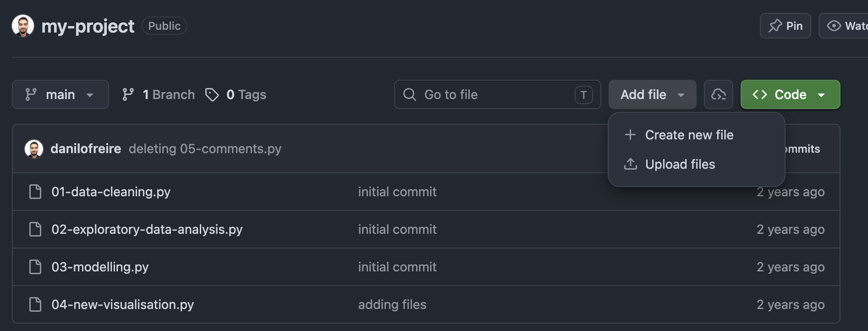868x331 pixels.
Task: Focus the Go to file search field
Action: pos(497,94)
